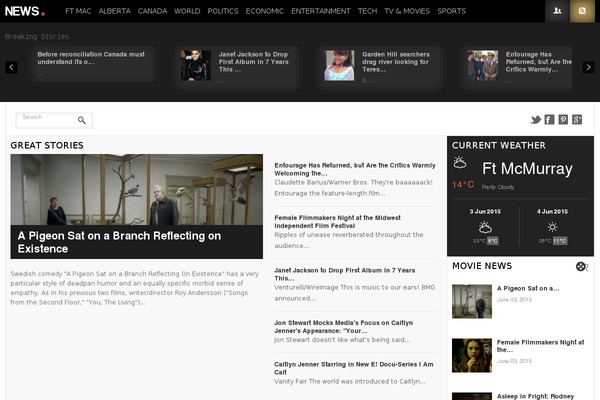Open 'Janet Jackson to Drop First Album in 7 Years' story
Viewport: 600px width, 400px height.
point(344,274)
